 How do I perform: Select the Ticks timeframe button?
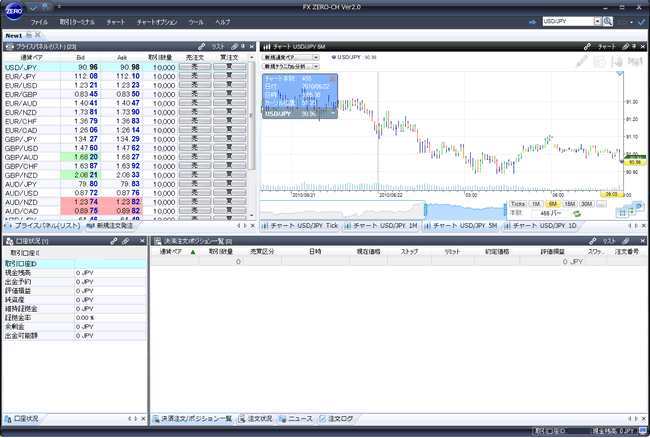[x=517, y=204]
